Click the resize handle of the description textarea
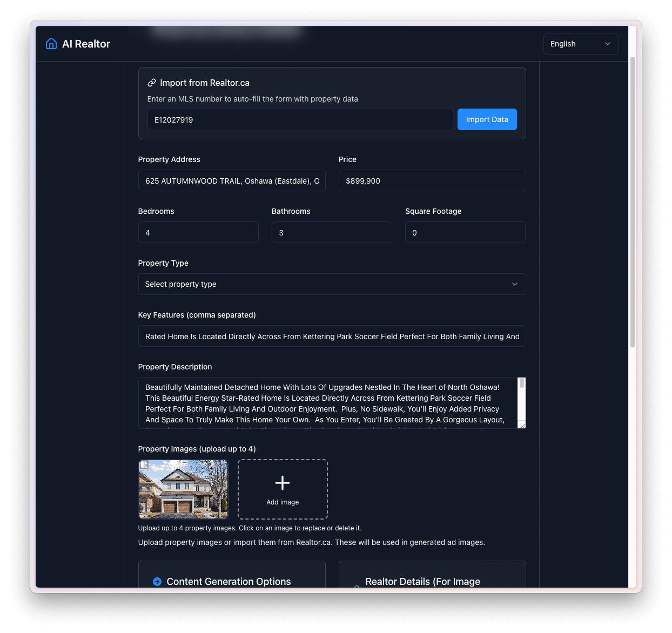 click(522, 425)
